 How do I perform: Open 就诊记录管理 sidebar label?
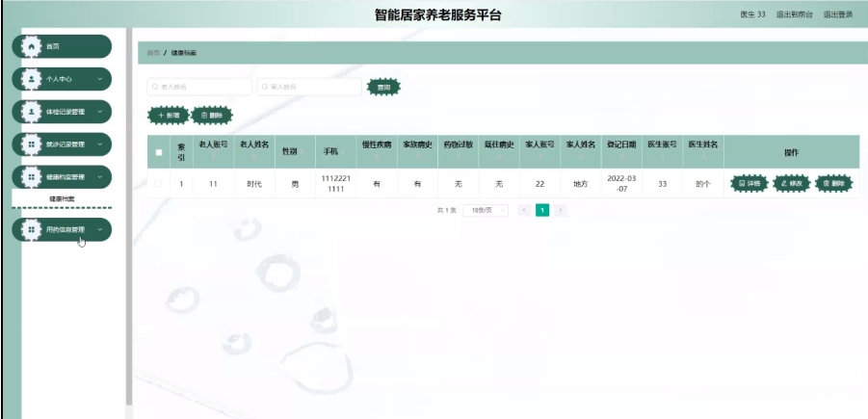point(66,144)
